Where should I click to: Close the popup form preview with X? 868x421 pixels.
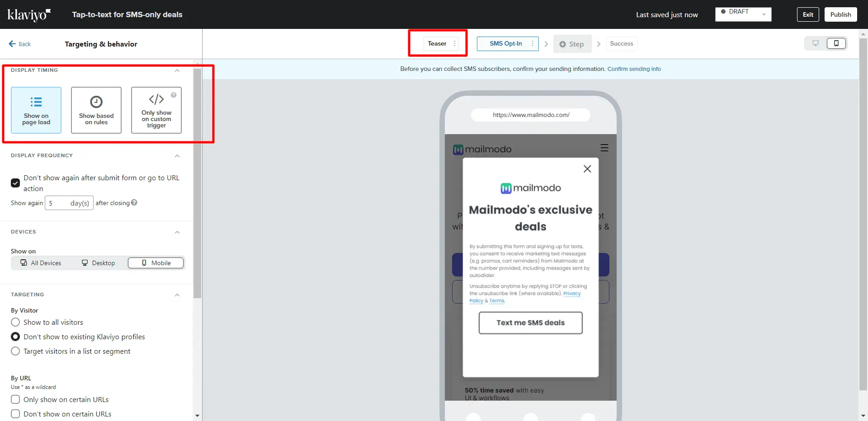(587, 168)
